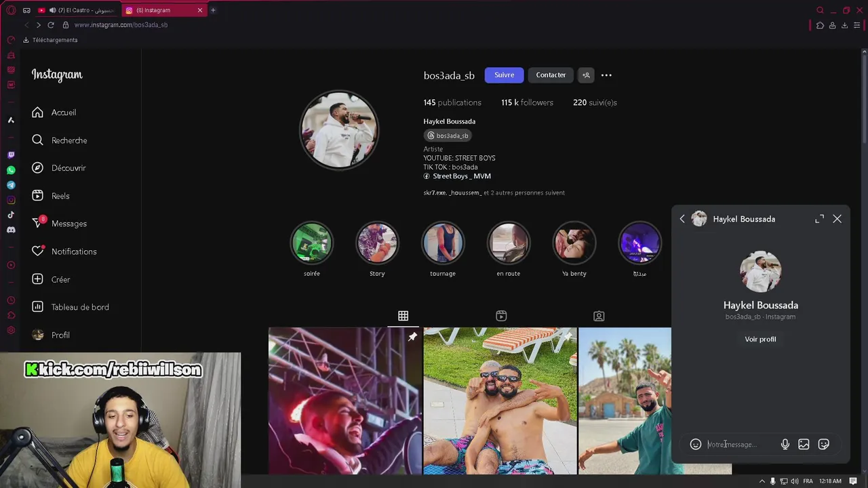The height and width of the screenshot is (488, 868).
Task: Open 12:18 AM taskbar clock
Action: (x=830, y=481)
